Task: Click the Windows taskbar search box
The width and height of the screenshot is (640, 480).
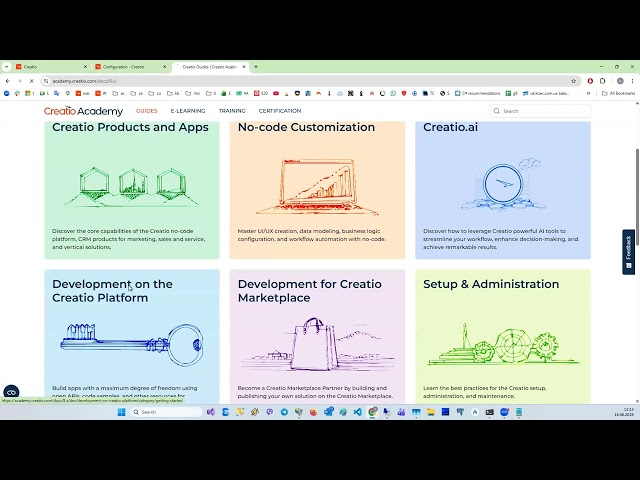Action: [x=166, y=412]
